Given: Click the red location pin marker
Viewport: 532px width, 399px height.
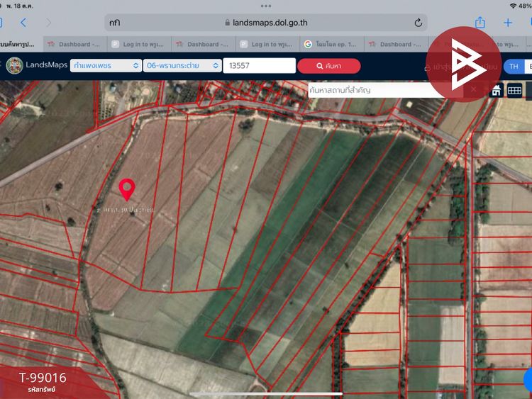Looking at the screenshot, I should [127, 189].
